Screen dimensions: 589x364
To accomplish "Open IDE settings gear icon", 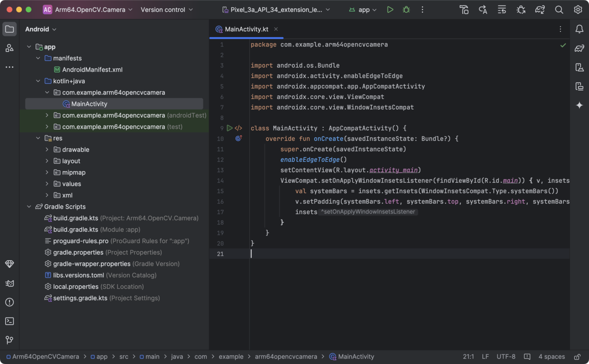I will (x=578, y=10).
